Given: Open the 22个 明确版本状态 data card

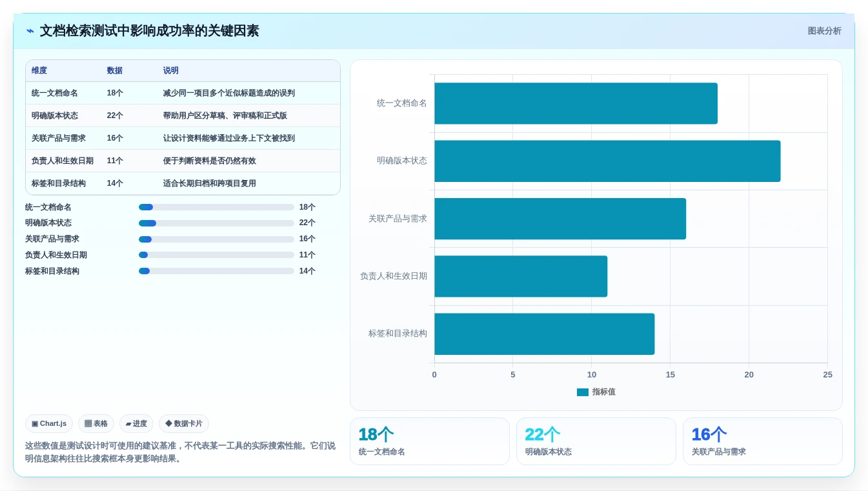Looking at the screenshot, I should 596,441.
